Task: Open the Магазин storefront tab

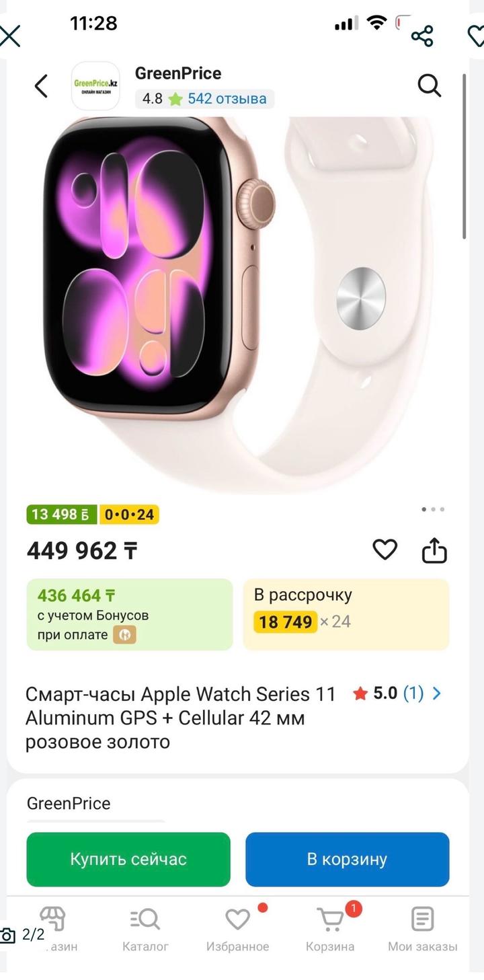Action: [52, 930]
